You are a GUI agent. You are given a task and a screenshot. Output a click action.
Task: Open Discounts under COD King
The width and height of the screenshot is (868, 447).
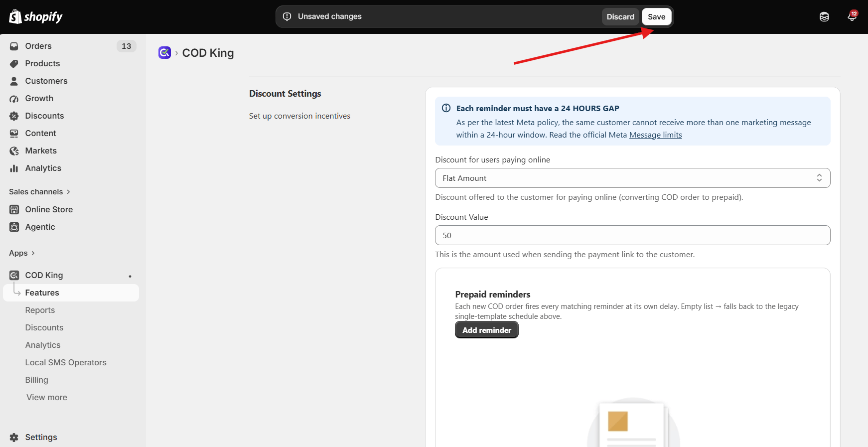pyautogui.click(x=44, y=327)
